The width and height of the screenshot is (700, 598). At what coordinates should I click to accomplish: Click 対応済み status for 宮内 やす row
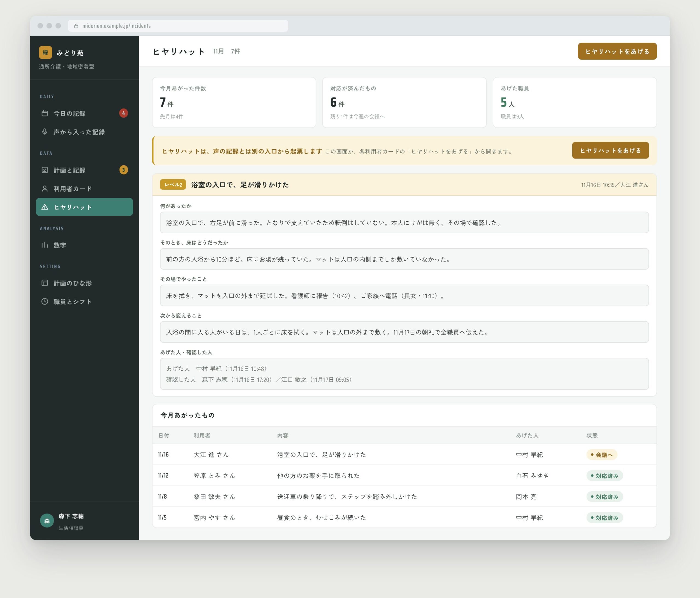604,517
